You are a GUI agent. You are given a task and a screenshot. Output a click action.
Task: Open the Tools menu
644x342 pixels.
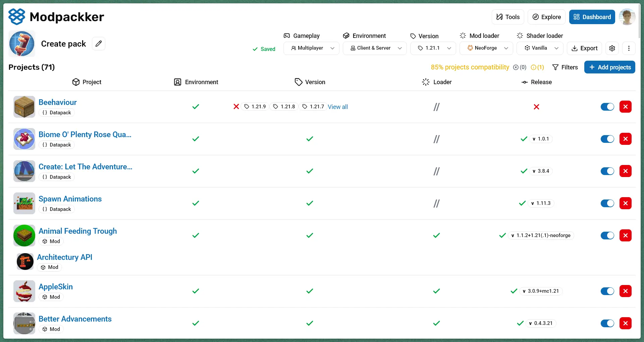point(508,17)
